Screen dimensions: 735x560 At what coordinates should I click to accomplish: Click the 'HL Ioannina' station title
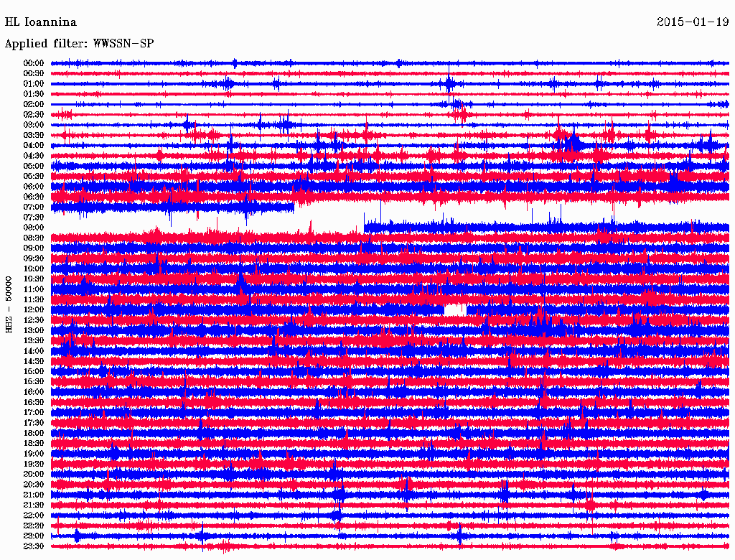40,22
